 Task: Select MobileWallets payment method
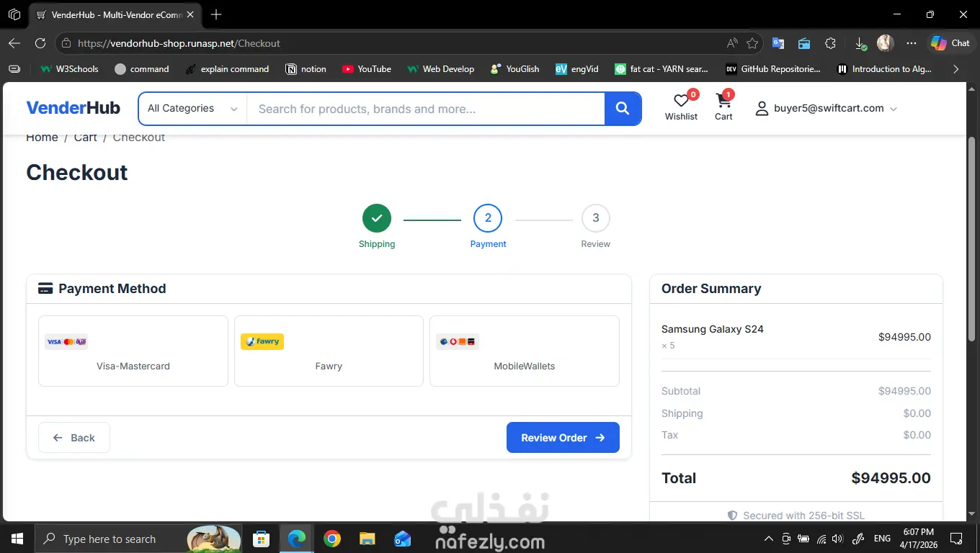(x=525, y=351)
